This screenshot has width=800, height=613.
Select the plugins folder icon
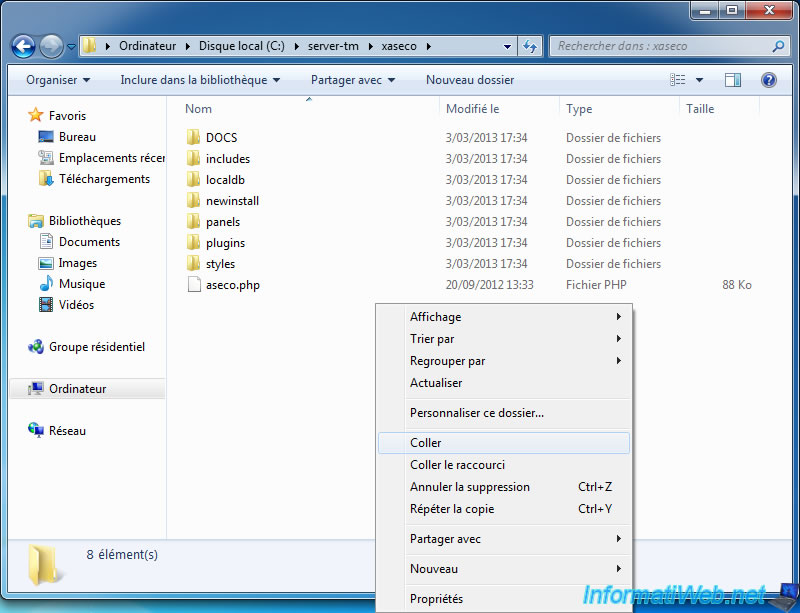[193, 242]
